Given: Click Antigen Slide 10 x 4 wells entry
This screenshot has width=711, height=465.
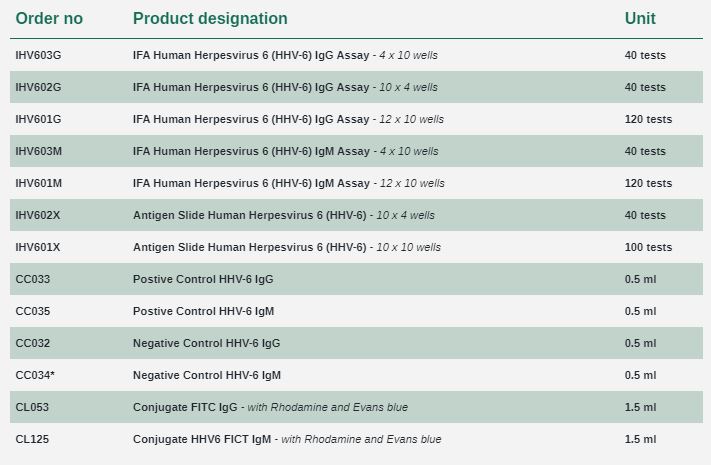Looking at the screenshot, I should point(283,215).
